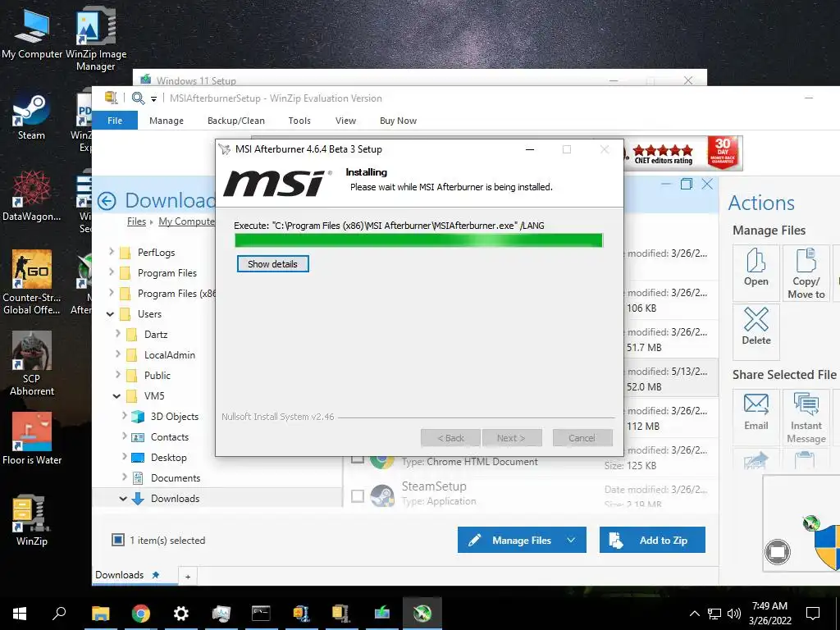Tick the Chrome HTML Document file checkbox
This screenshot has width=840, height=630.
point(358,458)
